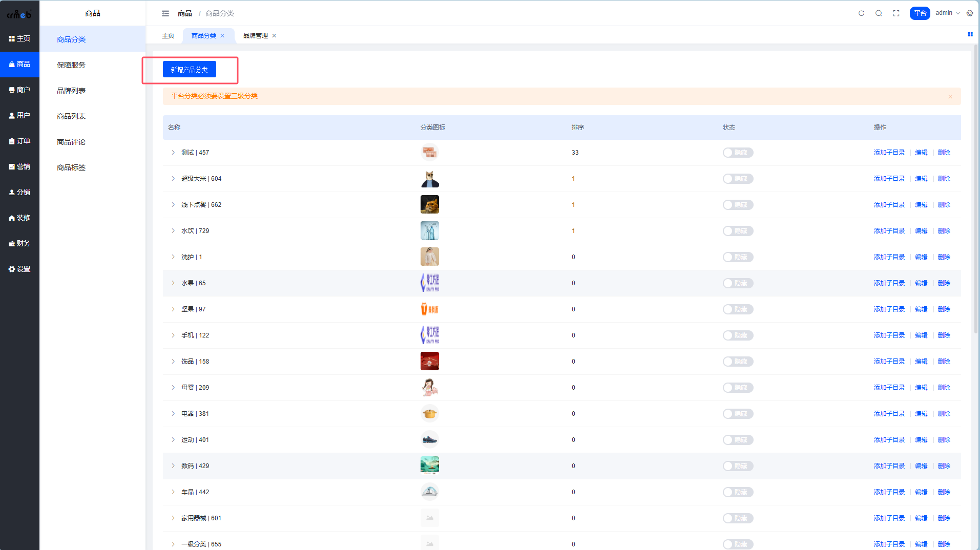Screen dimensions: 980x550
Task: Toggle fullscreen mode icon
Action: pos(896,13)
